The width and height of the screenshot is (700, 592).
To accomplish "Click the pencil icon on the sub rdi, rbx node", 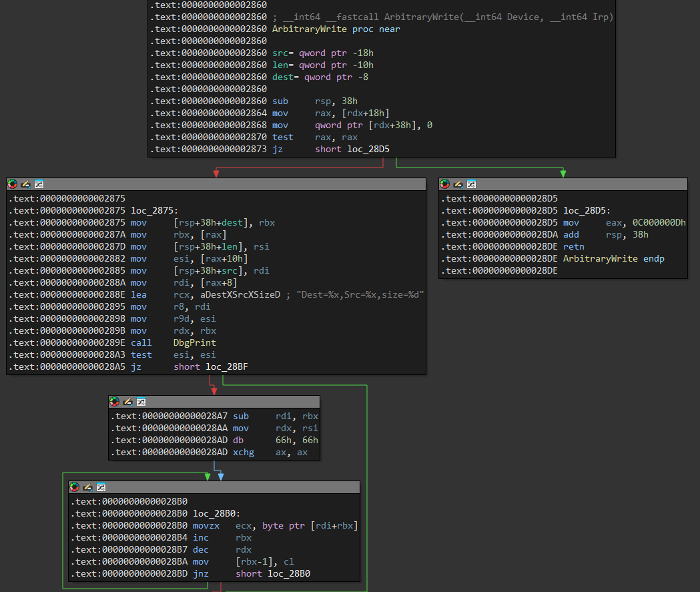I will click(128, 402).
